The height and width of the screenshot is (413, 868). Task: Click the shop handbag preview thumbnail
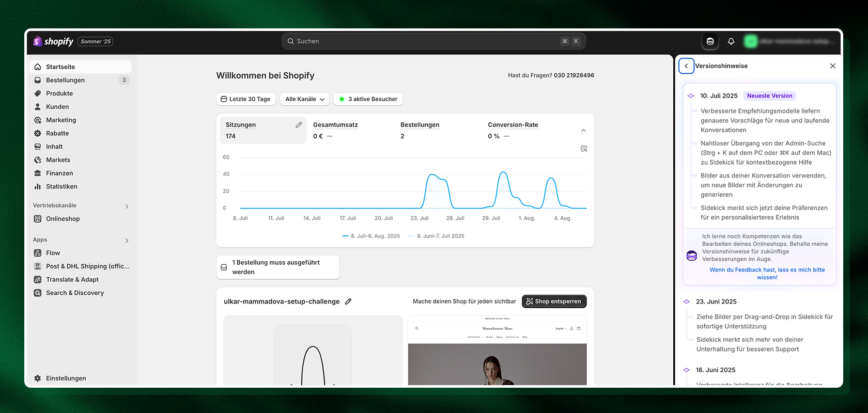(313, 351)
